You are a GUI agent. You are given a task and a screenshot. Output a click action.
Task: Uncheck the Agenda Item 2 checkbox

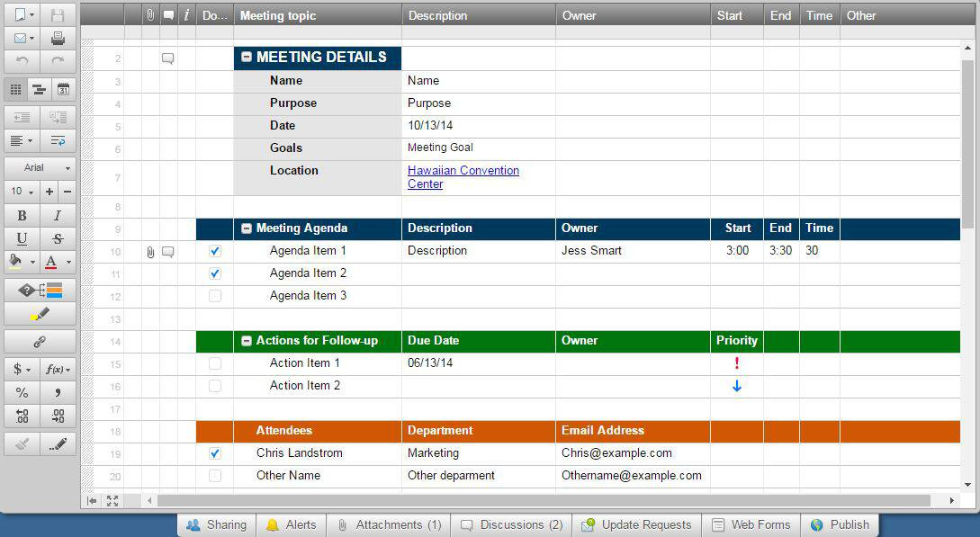click(x=215, y=273)
